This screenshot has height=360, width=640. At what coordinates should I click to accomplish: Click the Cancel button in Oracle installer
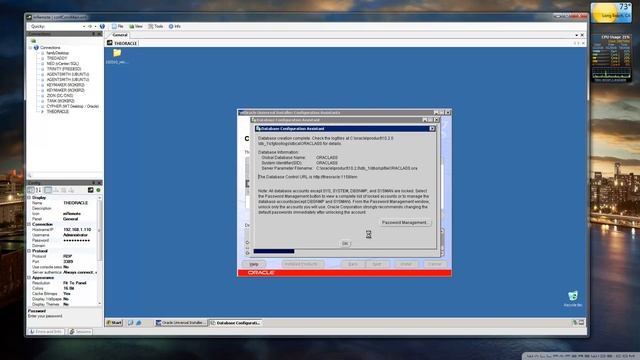(x=435, y=264)
